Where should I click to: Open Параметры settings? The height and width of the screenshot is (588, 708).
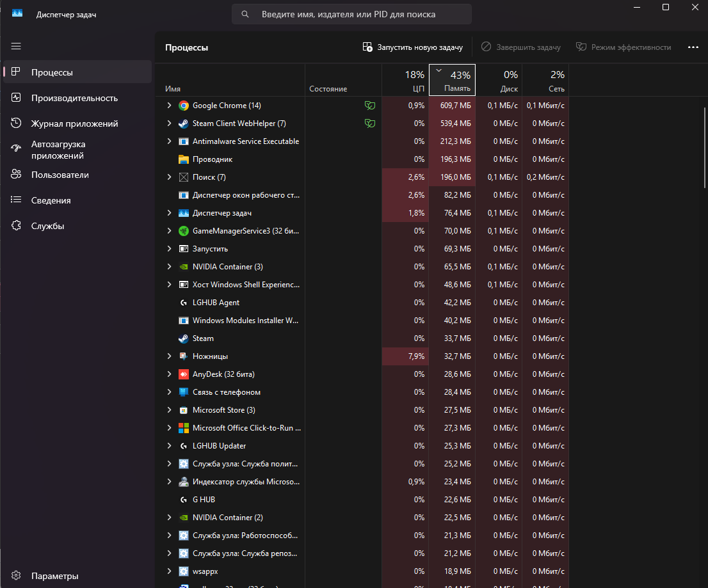tap(77, 576)
